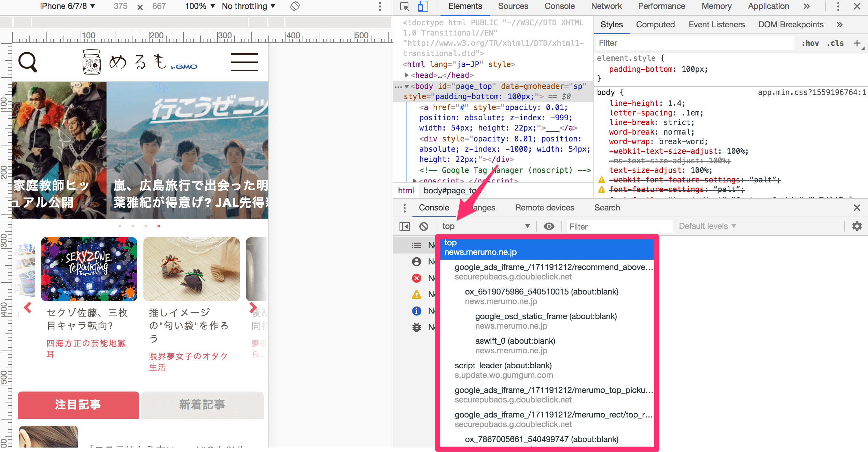Viewport: 868px width, 452px height.
Task: Show the console sidebar icon
Action: (x=404, y=226)
